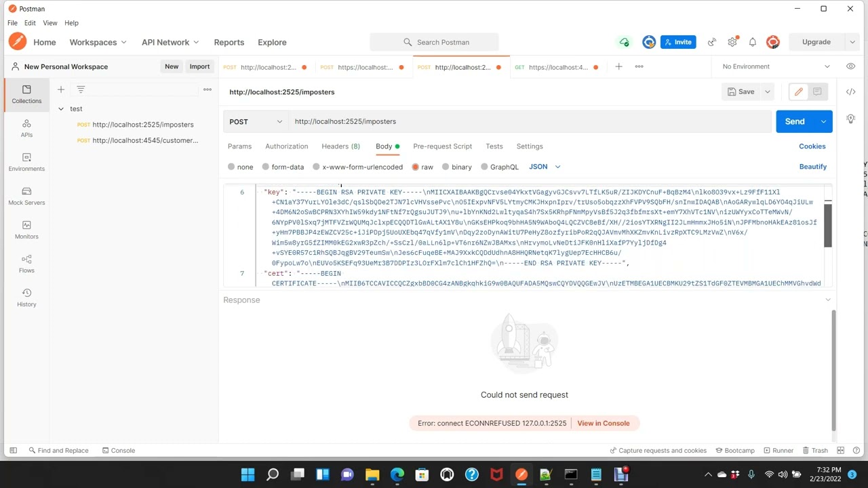
Task: Open the notifications bell
Action: pos(753,42)
